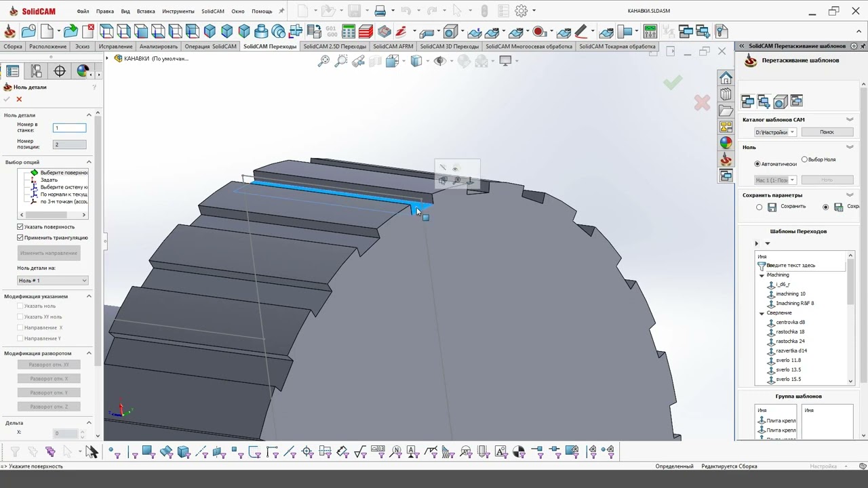Screen dimensions: 868x488
Task: Toggle 'Указать поверхность' checkbox
Action: [x=20, y=227]
